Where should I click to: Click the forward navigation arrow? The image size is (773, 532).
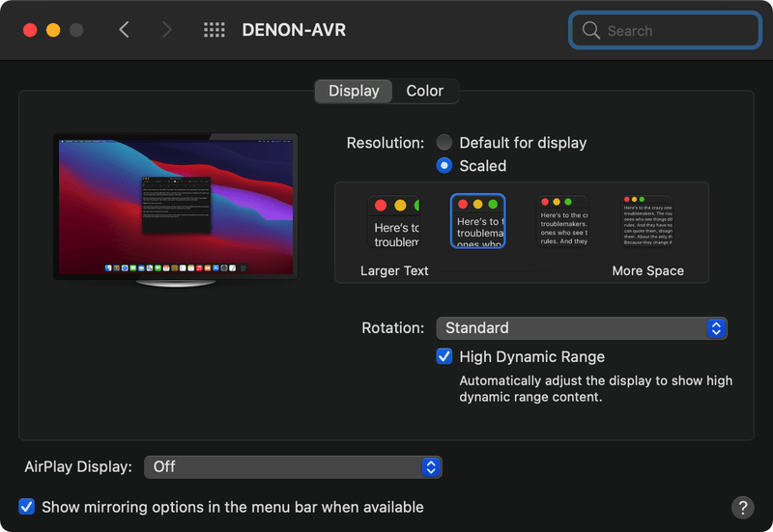(x=166, y=30)
